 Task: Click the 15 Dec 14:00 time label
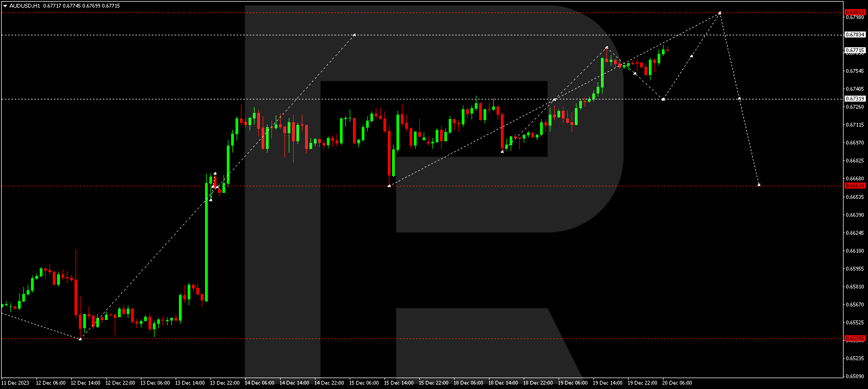pyautogui.click(x=399, y=383)
